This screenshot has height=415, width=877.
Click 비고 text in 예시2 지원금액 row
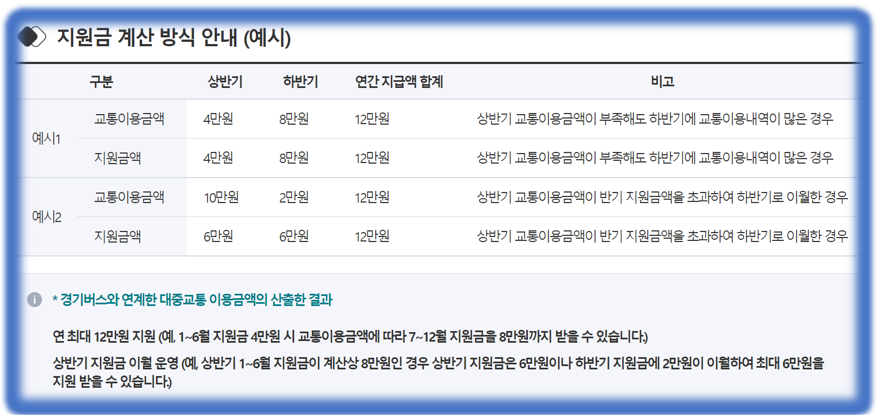pos(663,237)
